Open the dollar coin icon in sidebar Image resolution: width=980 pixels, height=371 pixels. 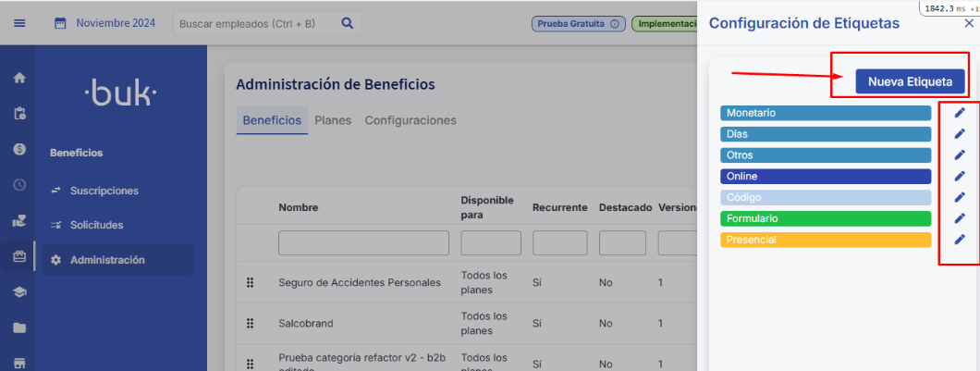(x=20, y=150)
